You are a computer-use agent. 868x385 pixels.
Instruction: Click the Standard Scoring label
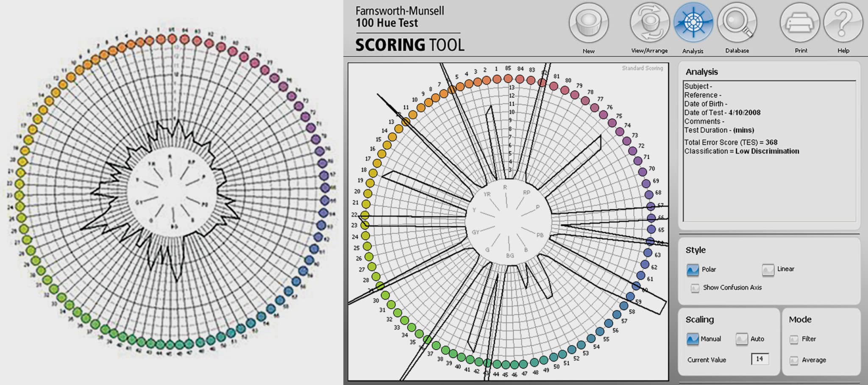pyautogui.click(x=643, y=67)
